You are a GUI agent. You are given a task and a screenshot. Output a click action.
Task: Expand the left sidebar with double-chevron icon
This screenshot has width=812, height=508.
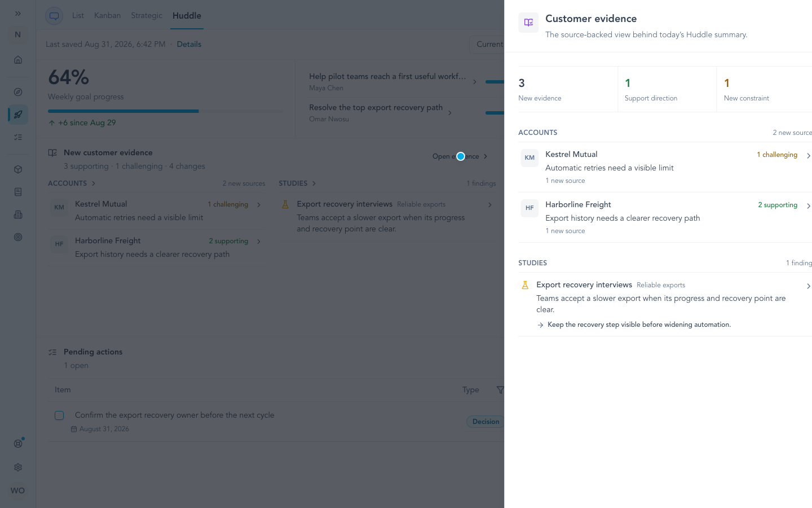[x=18, y=14]
